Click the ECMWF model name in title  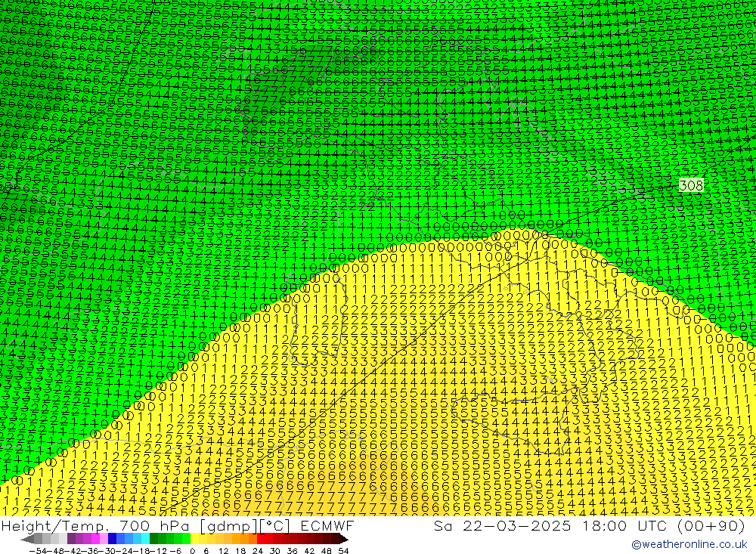click(327, 526)
